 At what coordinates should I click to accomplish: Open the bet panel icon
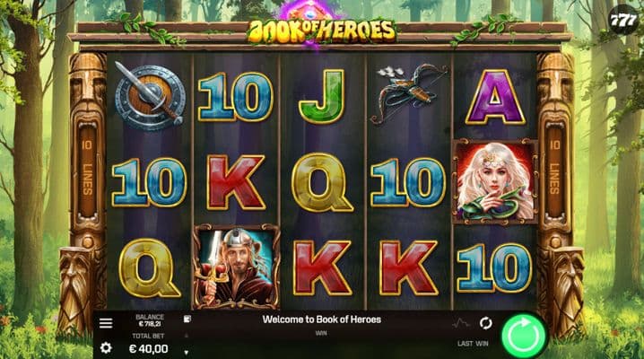pos(187,320)
